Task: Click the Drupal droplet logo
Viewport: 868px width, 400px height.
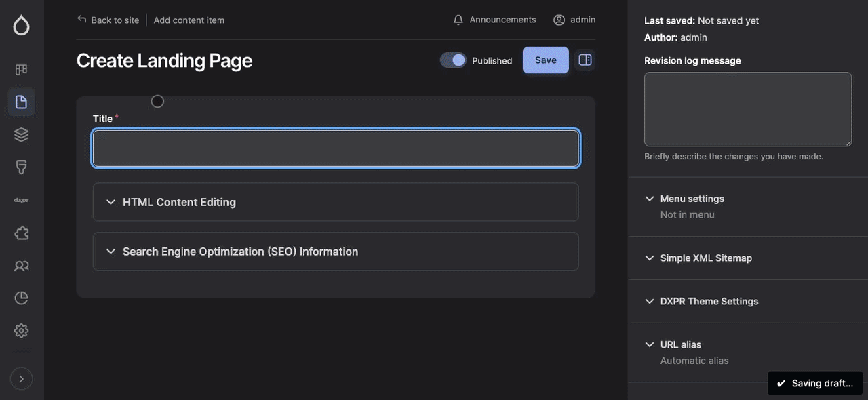Action: tap(21, 24)
